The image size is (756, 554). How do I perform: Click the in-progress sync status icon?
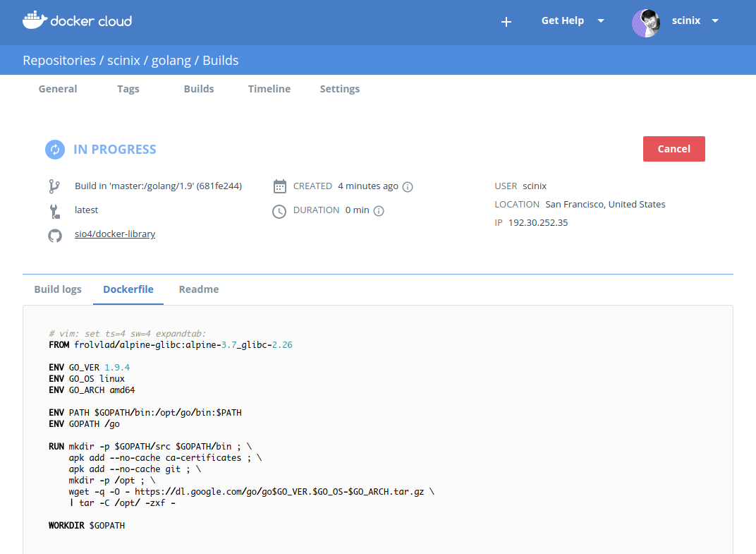click(55, 150)
